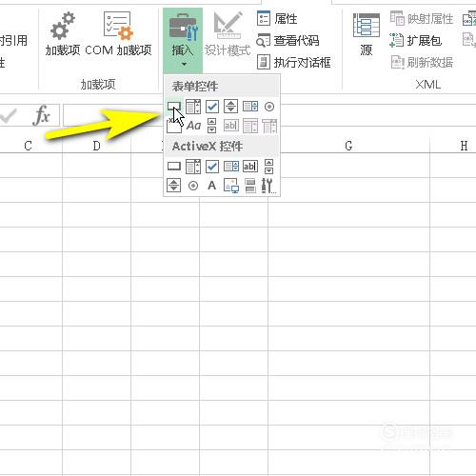
Task: Open the 加载项 add-ins button
Action: pos(63,34)
